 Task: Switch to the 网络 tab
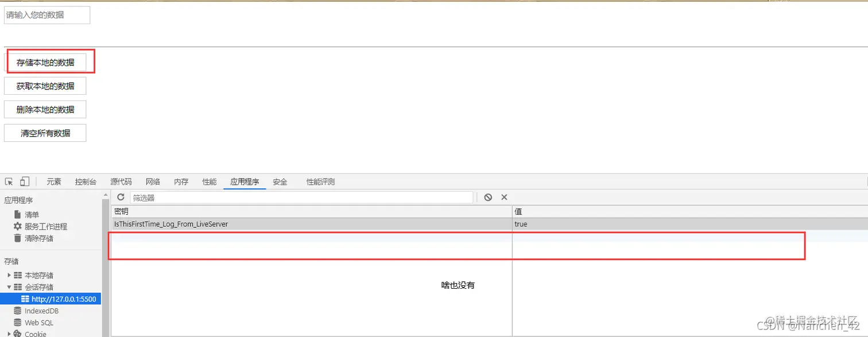[153, 182]
